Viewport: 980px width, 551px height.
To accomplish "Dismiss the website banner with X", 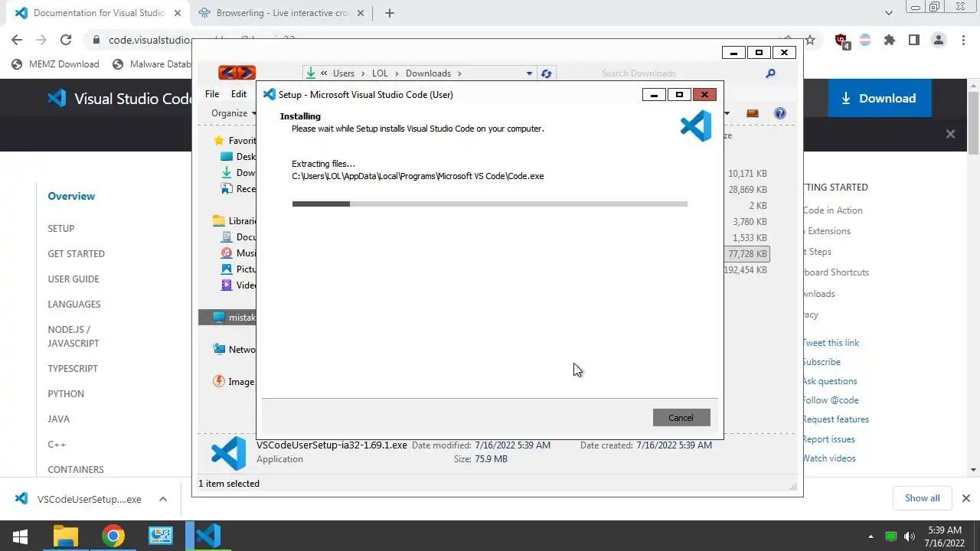I will coord(950,134).
